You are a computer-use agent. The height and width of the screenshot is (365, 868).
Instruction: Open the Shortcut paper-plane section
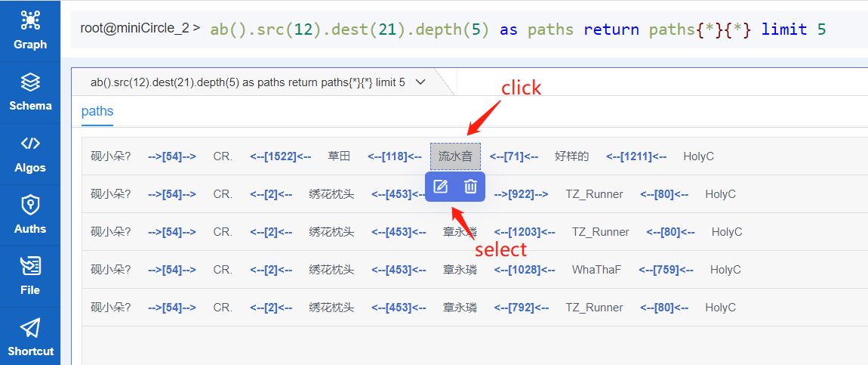(30, 337)
